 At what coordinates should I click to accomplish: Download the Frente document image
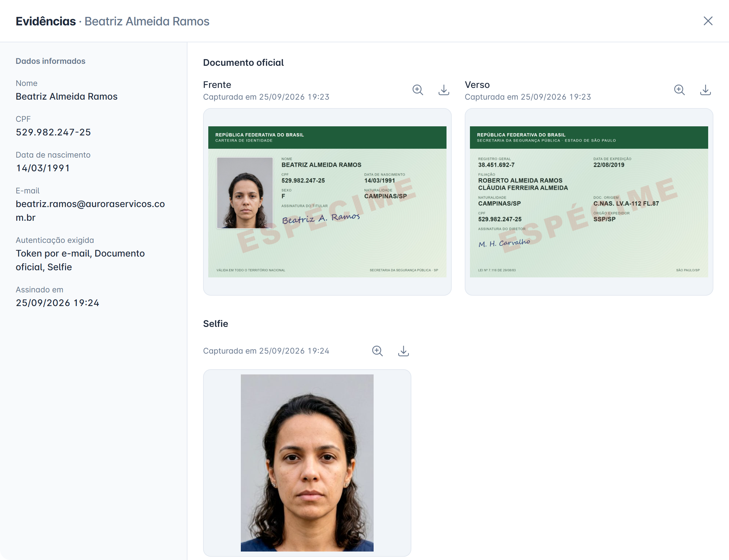pyautogui.click(x=444, y=90)
